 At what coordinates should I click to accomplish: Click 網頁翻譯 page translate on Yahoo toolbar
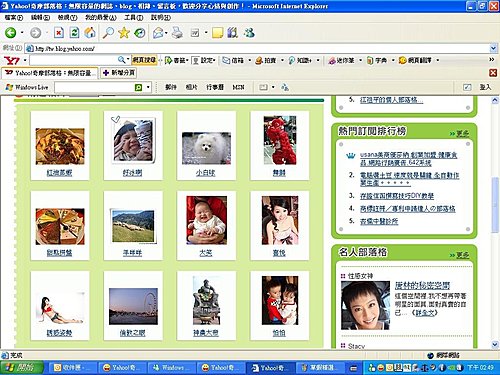pos(415,60)
